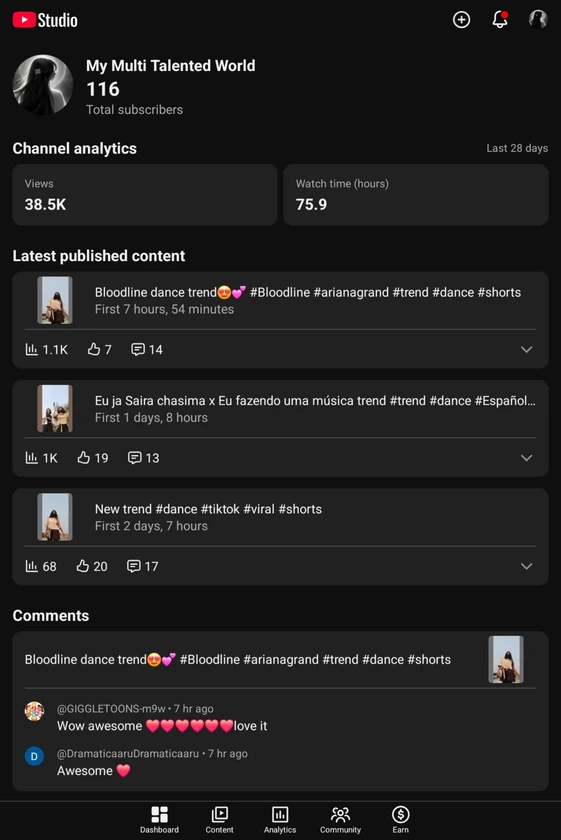Open the Views 38.5K analytics card
Screen dimensions: 561x840
[145, 194]
